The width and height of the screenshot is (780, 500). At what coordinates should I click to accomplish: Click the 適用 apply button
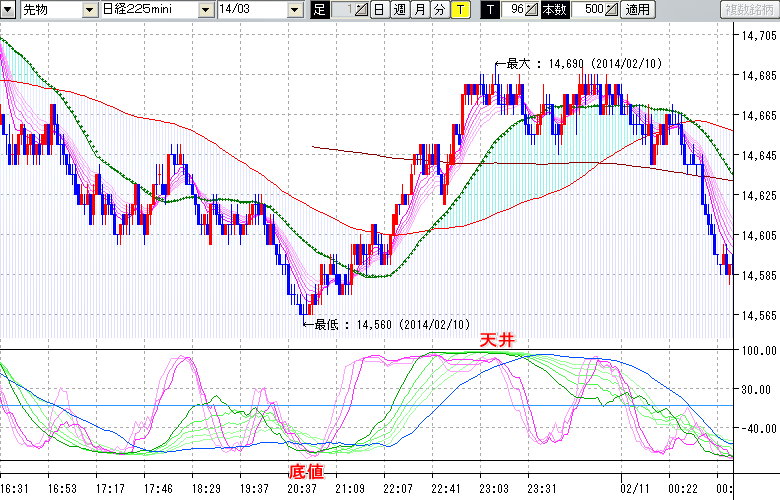point(637,9)
